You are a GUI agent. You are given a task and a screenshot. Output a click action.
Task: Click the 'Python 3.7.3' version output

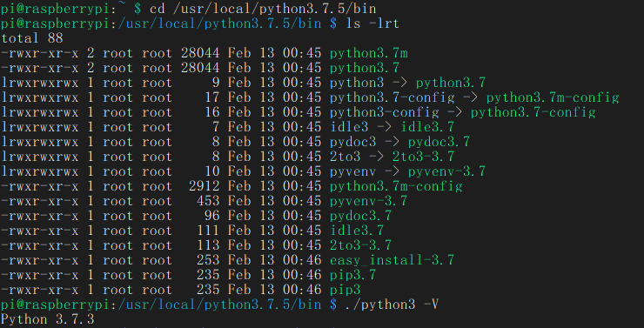point(48,319)
